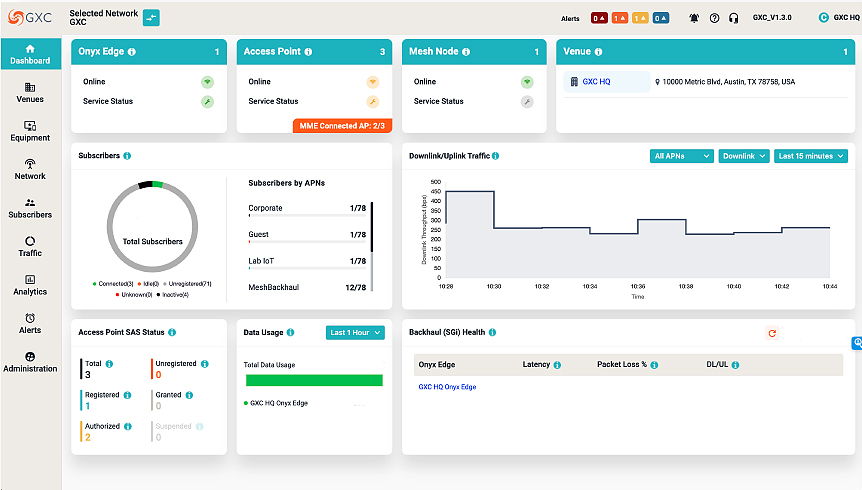The image size is (862, 490).
Task: Click the orange major alerts badge
Action: [620, 18]
